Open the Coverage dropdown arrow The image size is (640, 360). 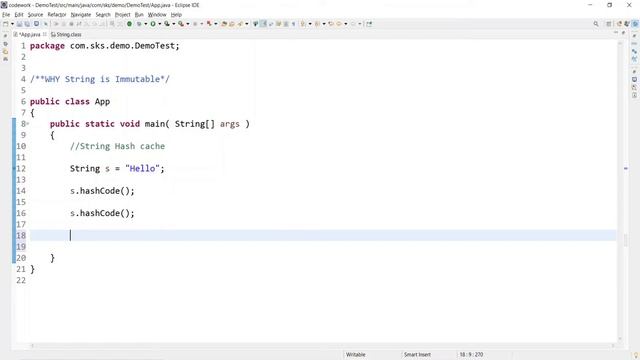pyautogui.click(x=174, y=24)
